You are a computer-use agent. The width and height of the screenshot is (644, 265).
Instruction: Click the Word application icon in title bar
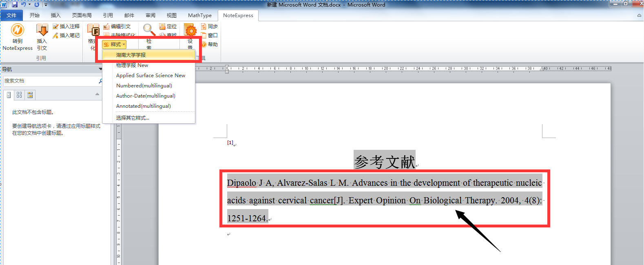[4, 4]
